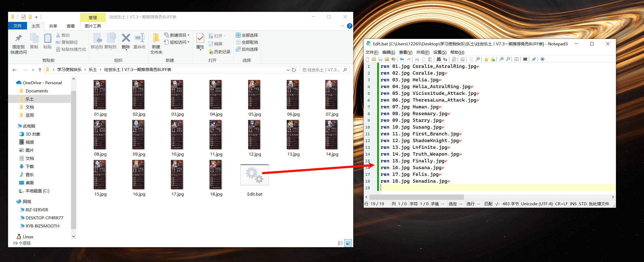
Task: Click the Cut scissors icon in Notepad3
Action: 417,59
